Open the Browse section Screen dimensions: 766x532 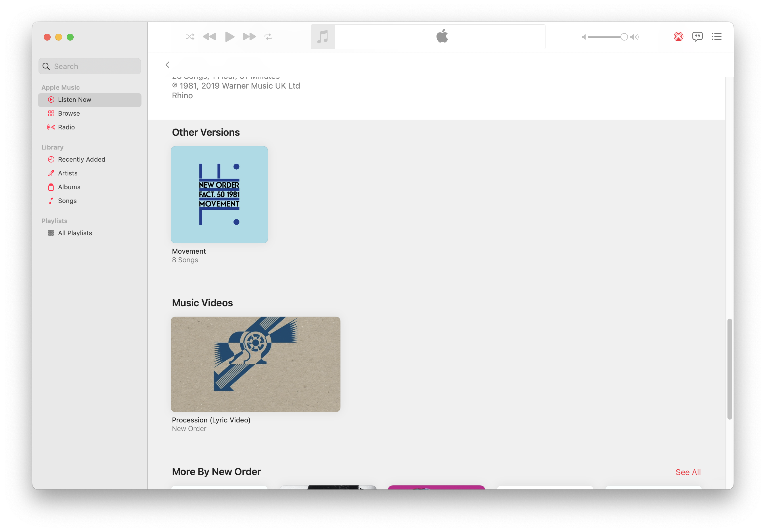90,113
